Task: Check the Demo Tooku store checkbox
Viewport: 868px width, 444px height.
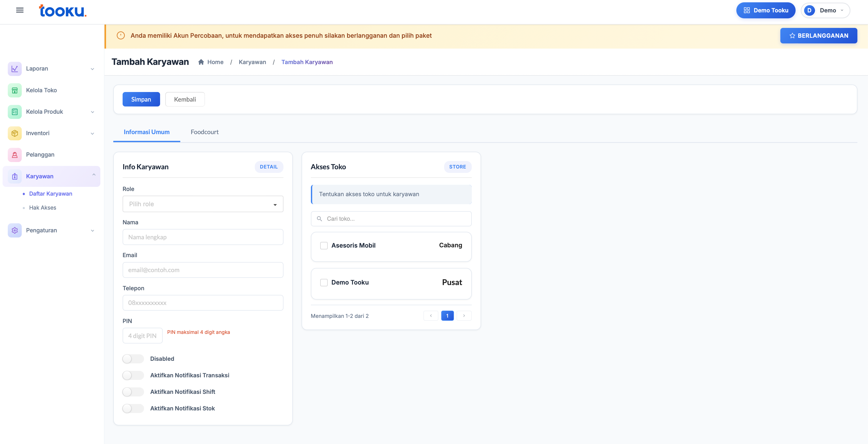Action: pyautogui.click(x=324, y=282)
